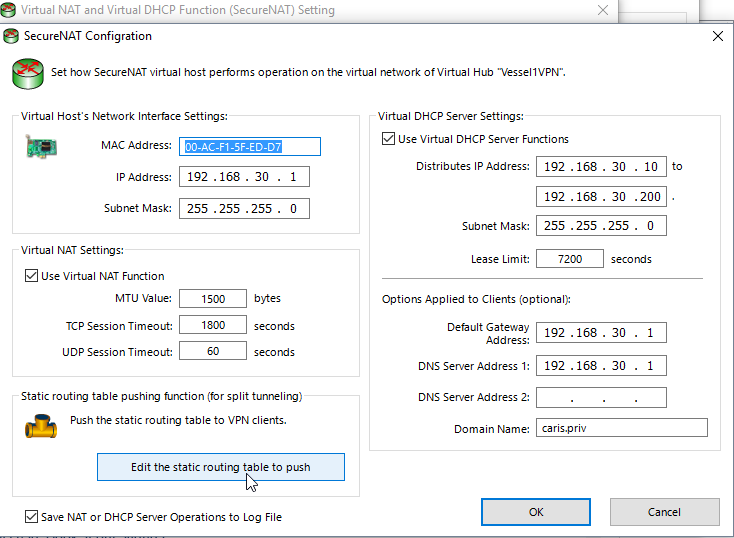Screen dimensions: 734x538
Task: Focus the MAC Address field
Action: (x=250, y=147)
